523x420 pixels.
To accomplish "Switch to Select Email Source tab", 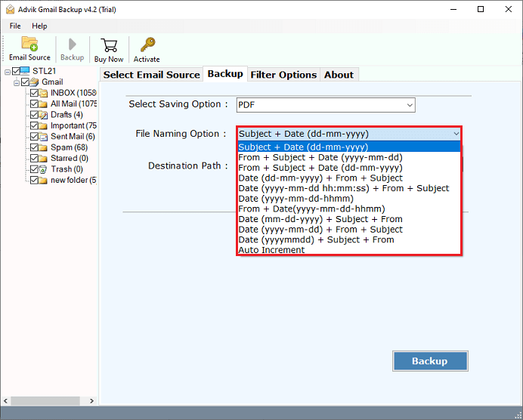I will (x=151, y=75).
